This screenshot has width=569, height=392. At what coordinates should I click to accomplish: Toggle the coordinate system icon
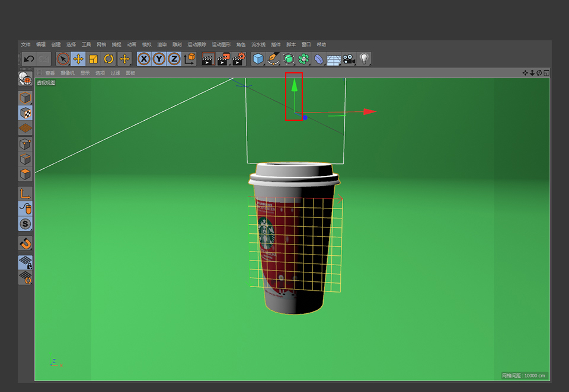tap(190, 59)
